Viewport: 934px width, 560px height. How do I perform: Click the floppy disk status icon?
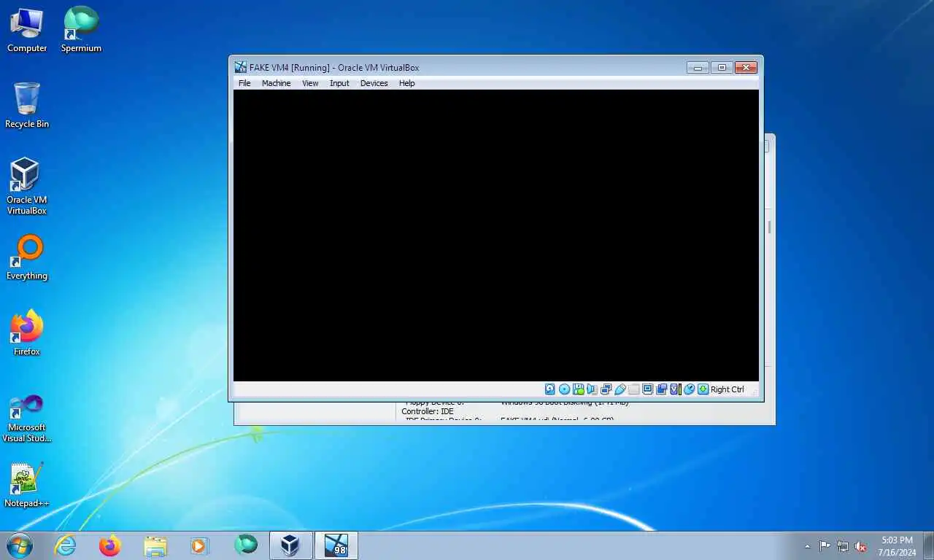[579, 389]
